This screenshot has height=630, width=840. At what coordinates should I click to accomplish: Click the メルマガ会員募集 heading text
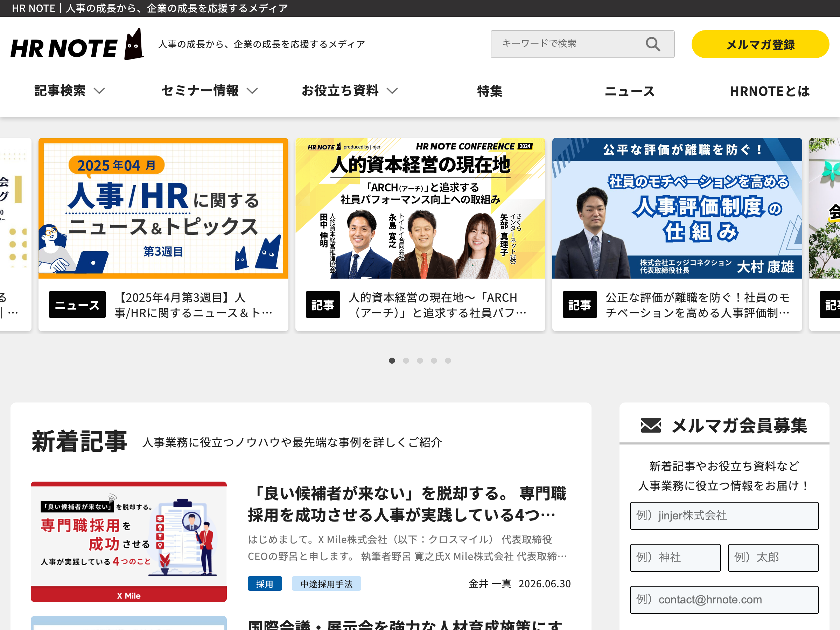[739, 425]
